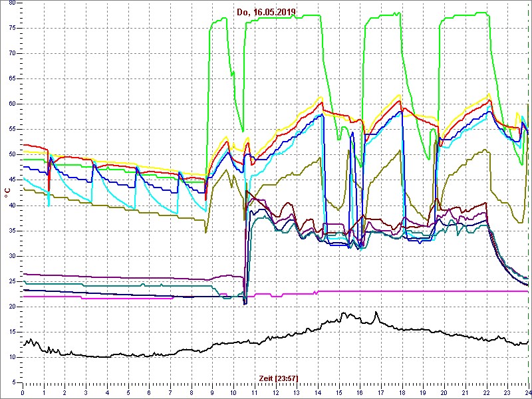
Task: Select the 30 value on the temperature axis
Action: coord(12,256)
